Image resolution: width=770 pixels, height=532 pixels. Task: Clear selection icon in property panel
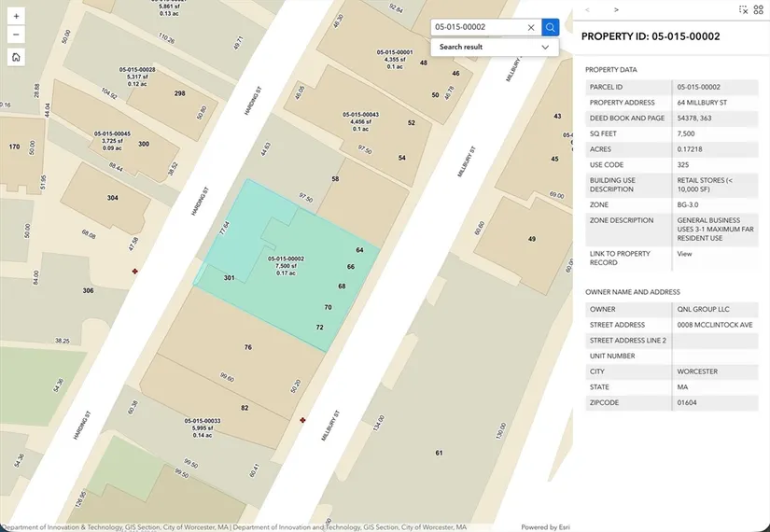click(x=743, y=9)
